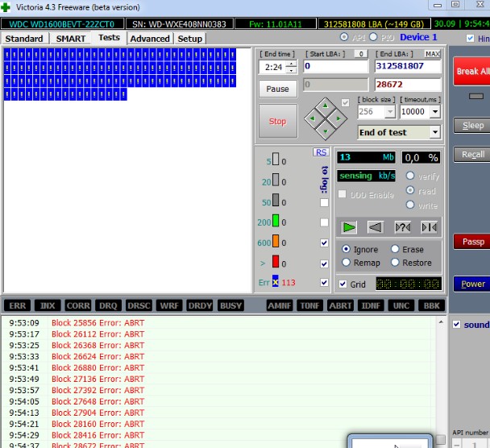Open the Advanced tab
The height and width of the screenshot is (448, 490).
click(150, 39)
